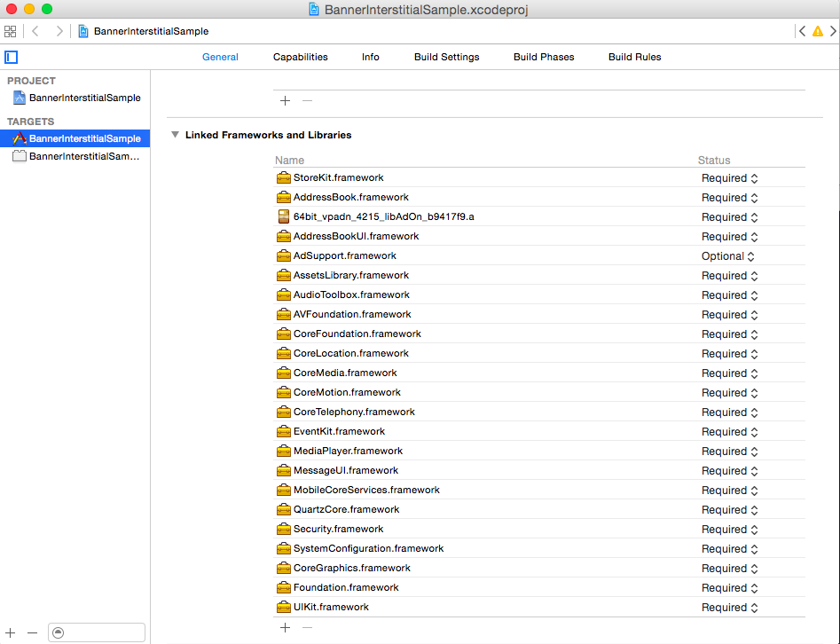Click the xcodeproj title bar document icon
The image size is (840, 644).
click(x=314, y=9)
